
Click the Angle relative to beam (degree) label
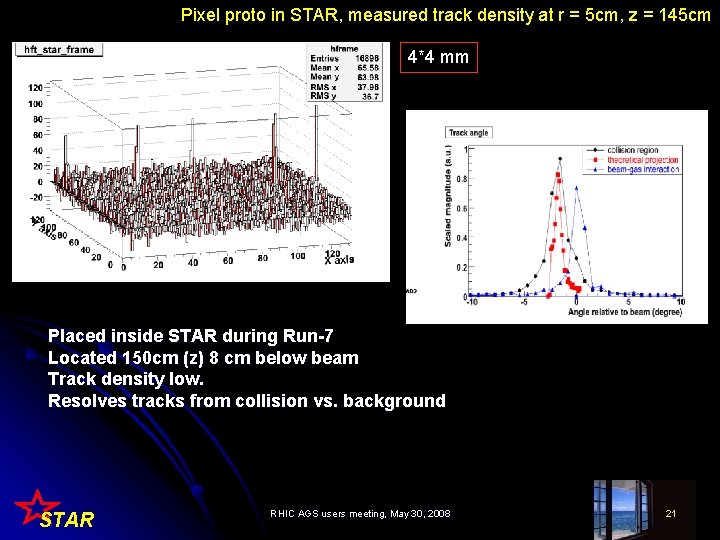click(x=625, y=312)
